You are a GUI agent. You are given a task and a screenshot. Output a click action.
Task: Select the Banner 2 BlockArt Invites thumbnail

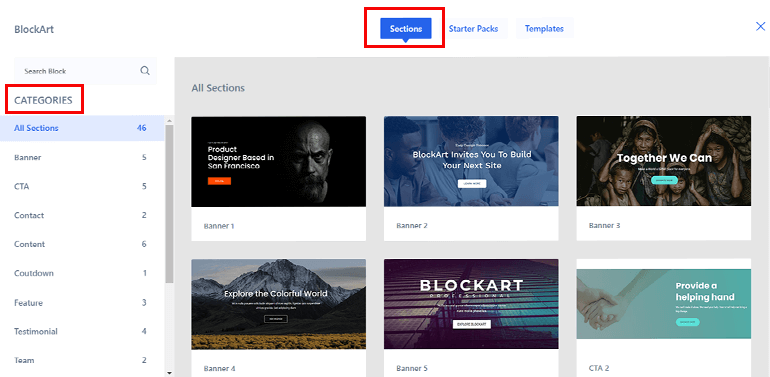point(471,162)
